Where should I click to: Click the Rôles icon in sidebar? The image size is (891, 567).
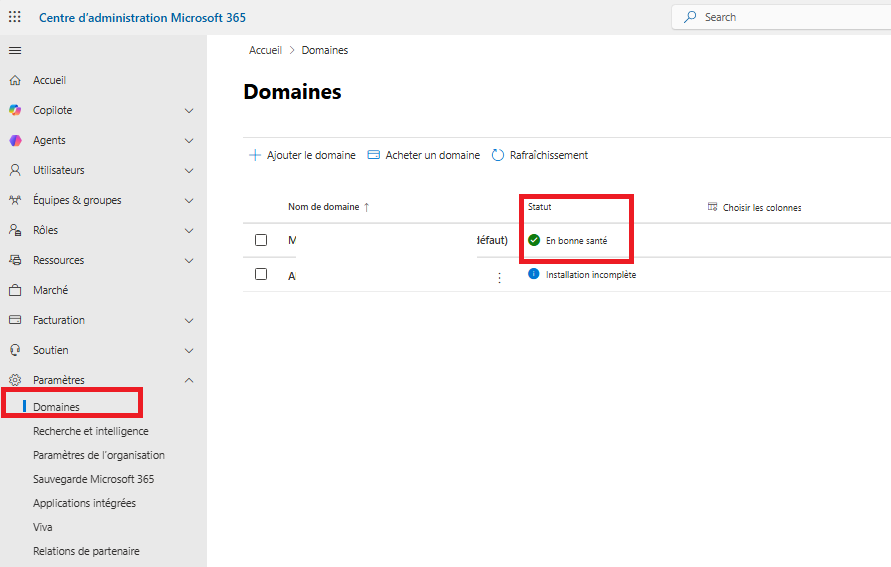(x=15, y=230)
